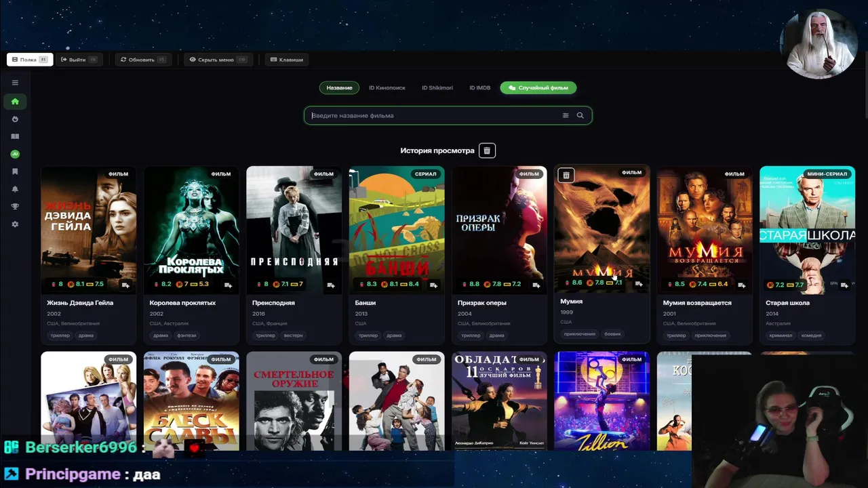Open the open-book sidebar icon
Viewport: 868px width, 488px height.
(15, 137)
